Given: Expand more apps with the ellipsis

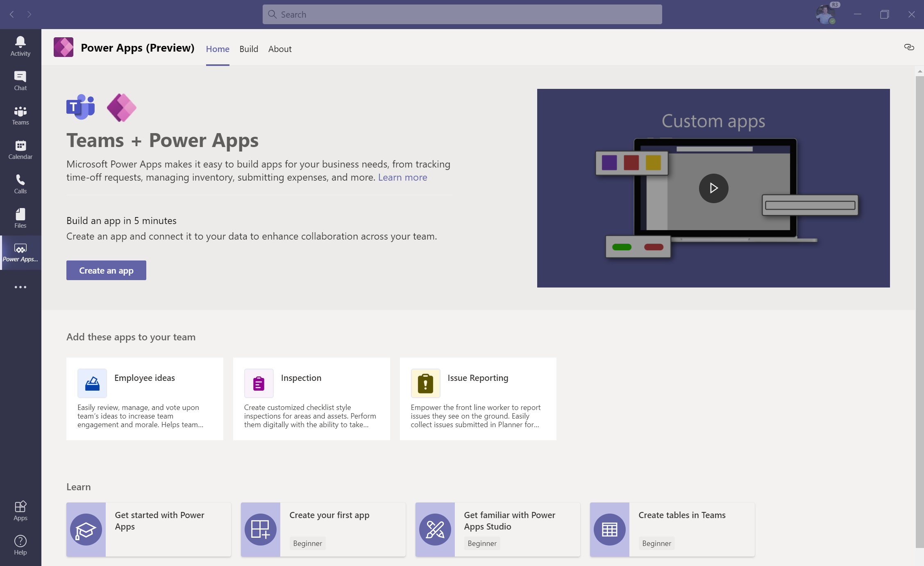Looking at the screenshot, I should [x=20, y=287].
